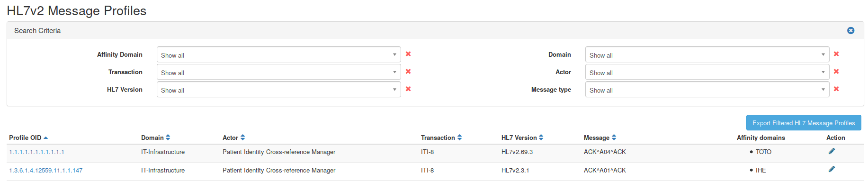Clear the Transaction filter with red X
The width and height of the screenshot is (868, 181).
click(408, 71)
